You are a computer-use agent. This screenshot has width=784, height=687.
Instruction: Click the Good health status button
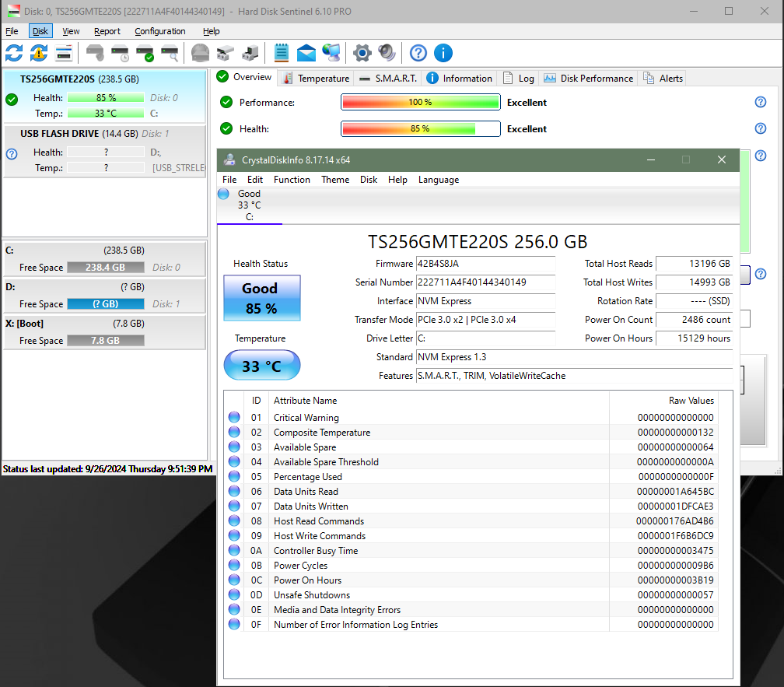[261, 297]
